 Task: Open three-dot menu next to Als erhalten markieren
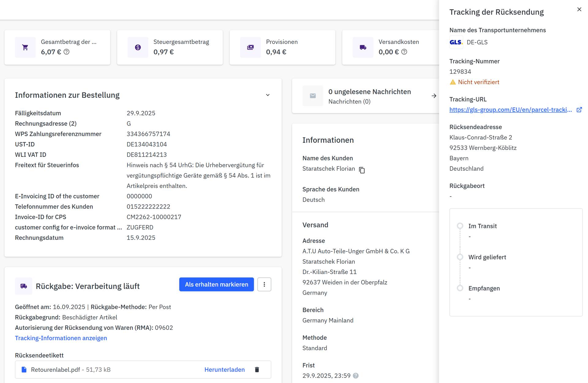[x=264, y=284]
